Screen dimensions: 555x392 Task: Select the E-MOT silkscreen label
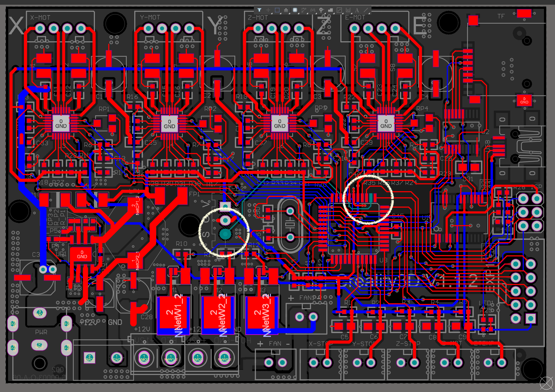click(355, 17)
